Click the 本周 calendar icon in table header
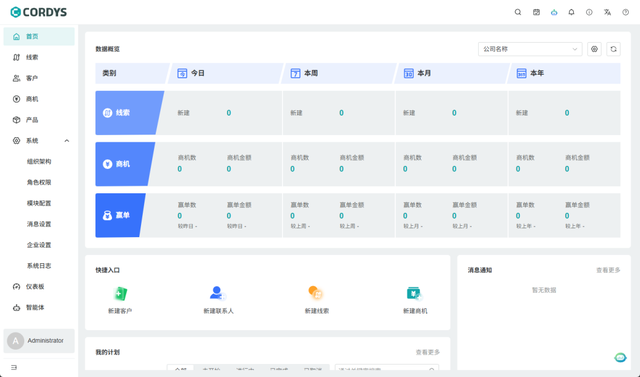Screen dimensions: 640x377 (x=295, y=73)
